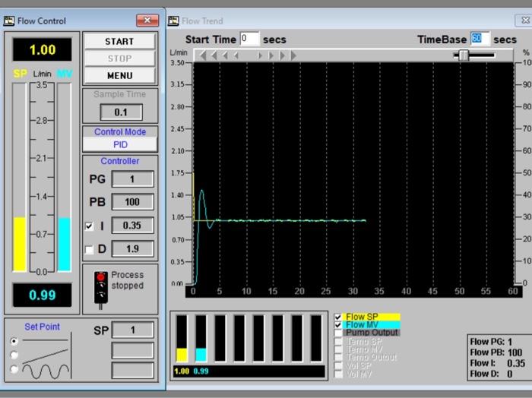The image size is (532, 398).
Task: Click the Sample Time 0.1 field
Action: click(x=121, y=112)
